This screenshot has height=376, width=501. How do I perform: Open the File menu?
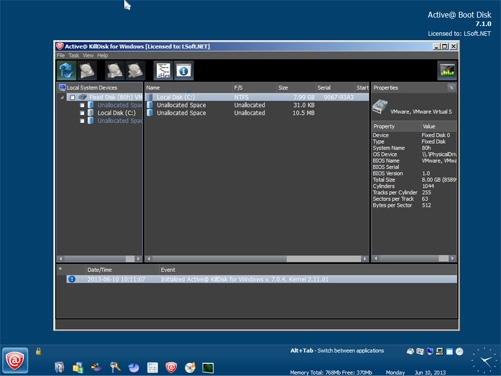click(61, 55)
